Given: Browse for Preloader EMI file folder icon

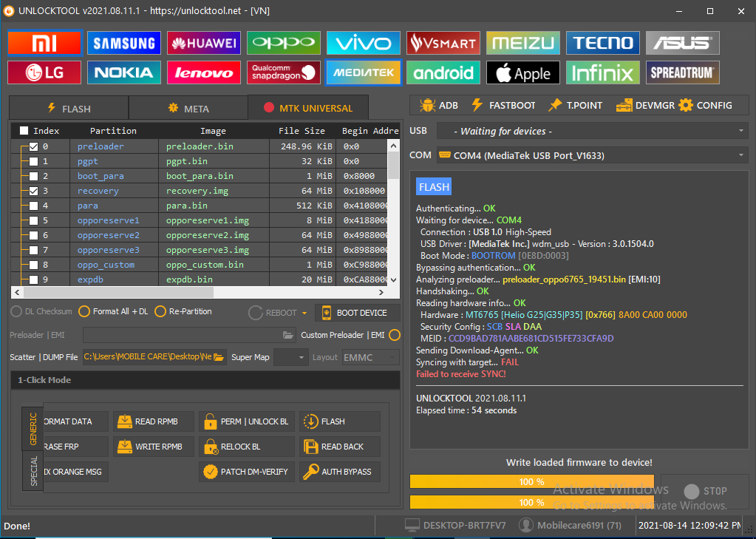Looking at the screenshot, I should [287, 335].
